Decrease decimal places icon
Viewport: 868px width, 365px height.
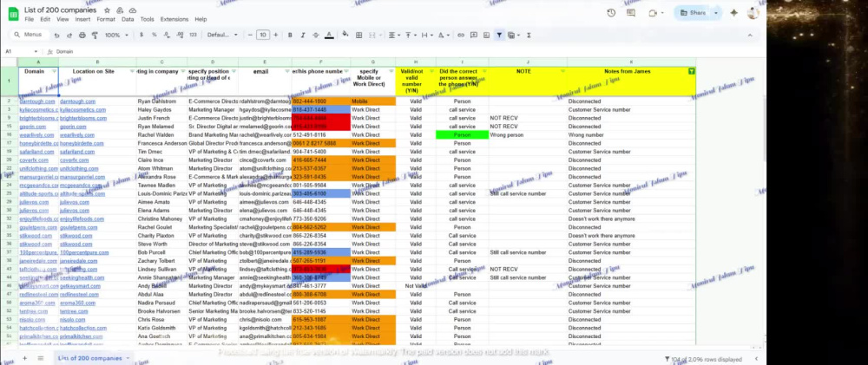point(167,35)
